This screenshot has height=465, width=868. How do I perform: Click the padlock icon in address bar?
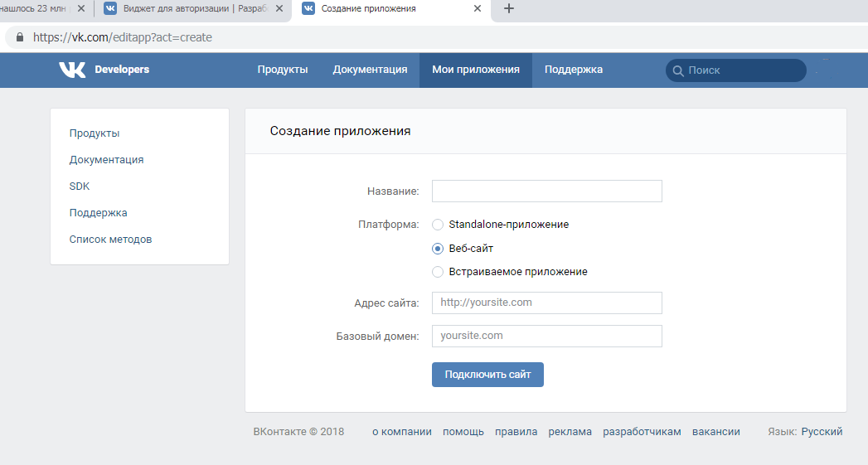tap(20, 37)
